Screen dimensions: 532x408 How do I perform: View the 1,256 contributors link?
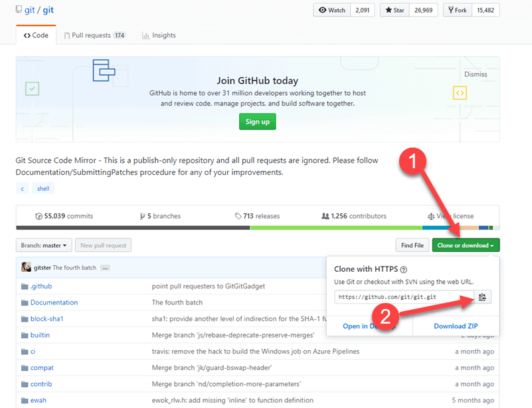coord(354,216)
